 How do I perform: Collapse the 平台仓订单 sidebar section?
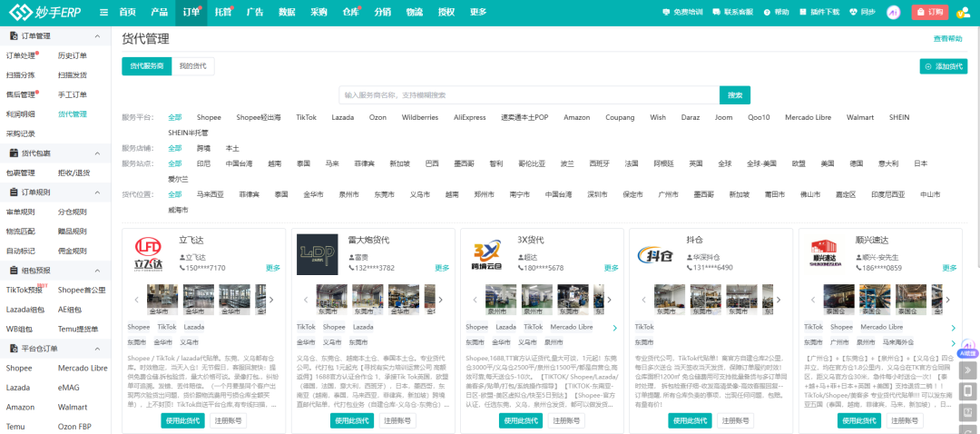[97, 349]
